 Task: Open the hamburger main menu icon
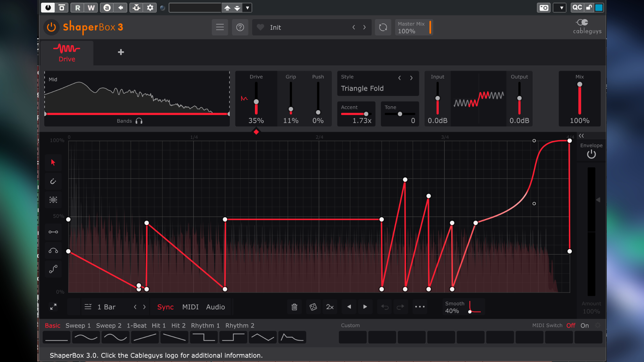point(220,27)
